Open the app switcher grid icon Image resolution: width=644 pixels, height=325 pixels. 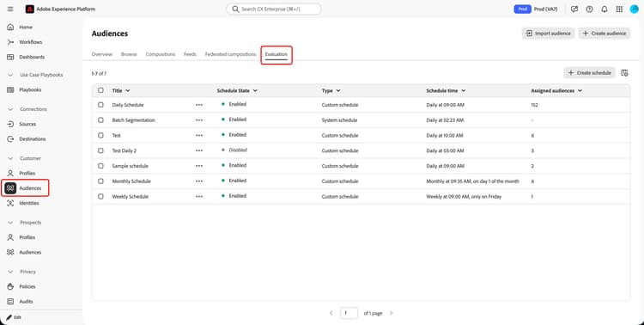[619, 9]
